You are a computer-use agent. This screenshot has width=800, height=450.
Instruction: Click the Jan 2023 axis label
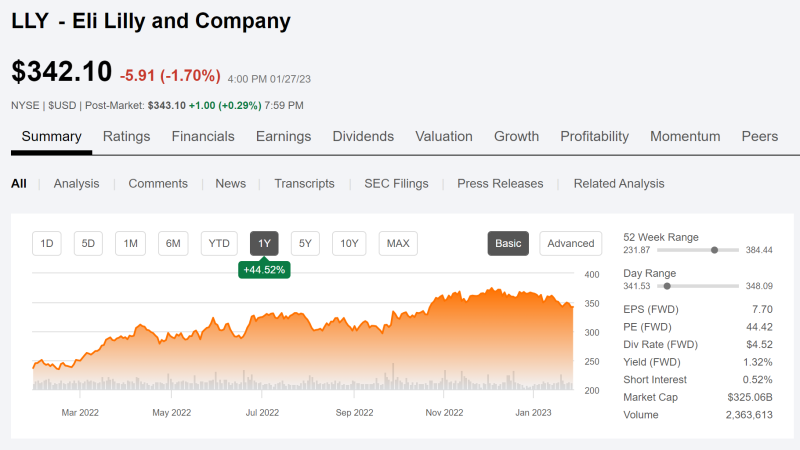tap(533, 413)
